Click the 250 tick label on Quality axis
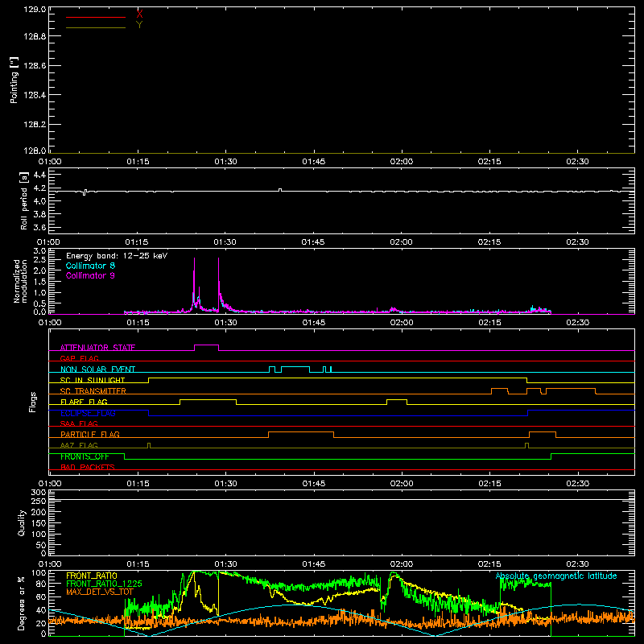Image resolution: width=644 pixels, height=644 pixels. click(39, 501)
